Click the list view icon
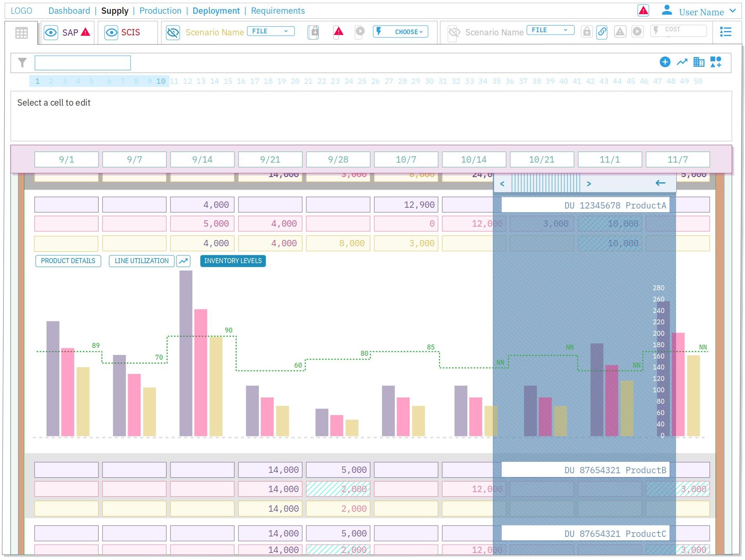The height and width of the screenshot is (560, 745). click(725, 32)
